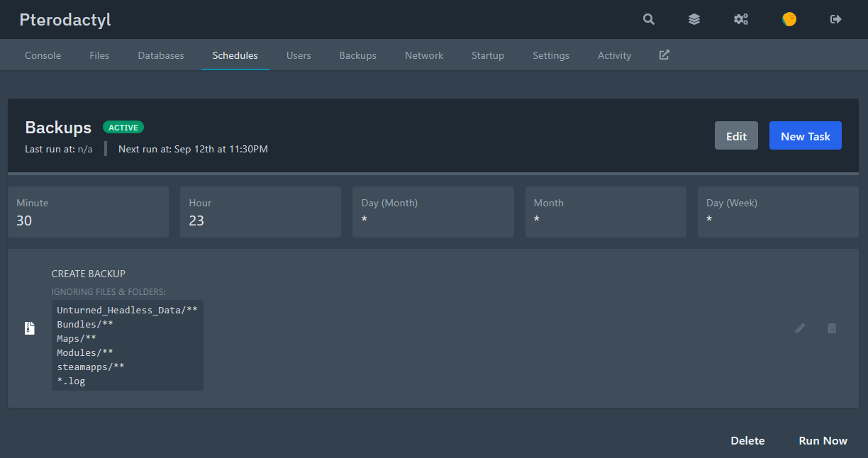Click the sign out icon

[836, 19]
